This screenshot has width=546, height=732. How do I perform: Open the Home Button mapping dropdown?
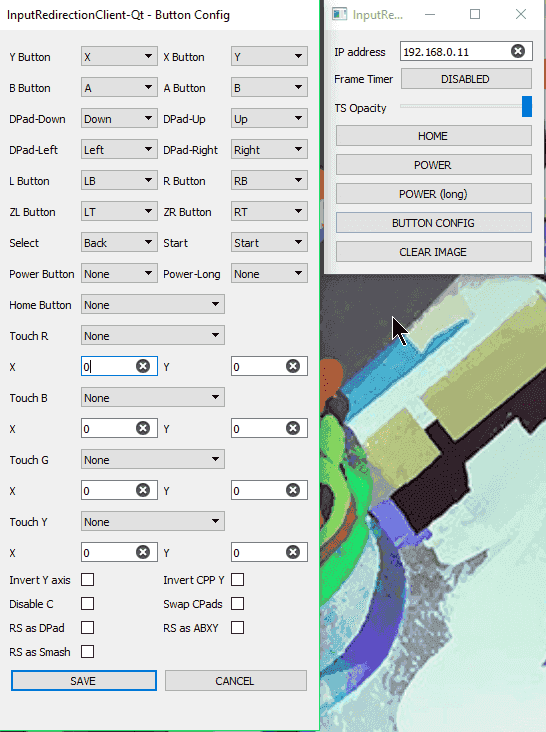(153, 305)
